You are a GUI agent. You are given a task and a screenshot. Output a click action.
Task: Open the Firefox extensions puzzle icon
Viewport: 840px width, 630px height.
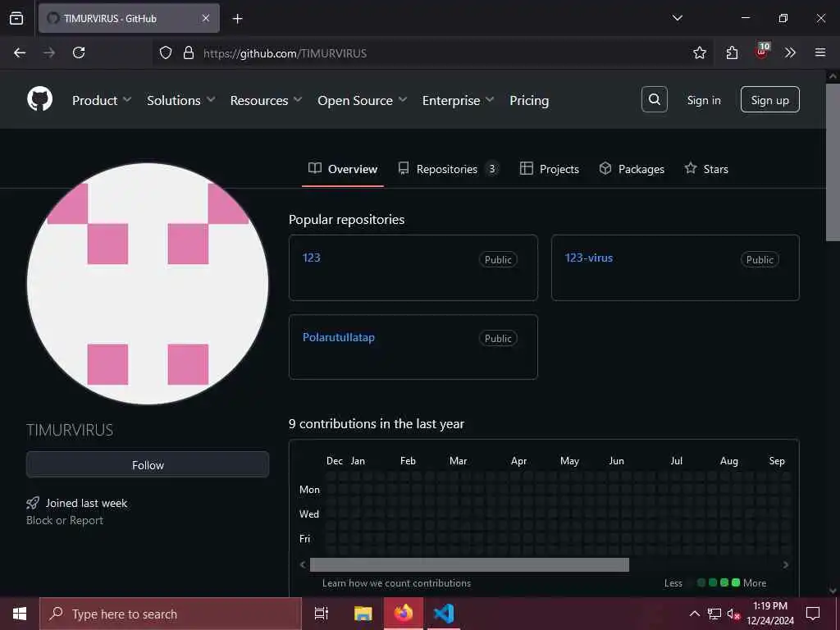(x=732, y=52)
